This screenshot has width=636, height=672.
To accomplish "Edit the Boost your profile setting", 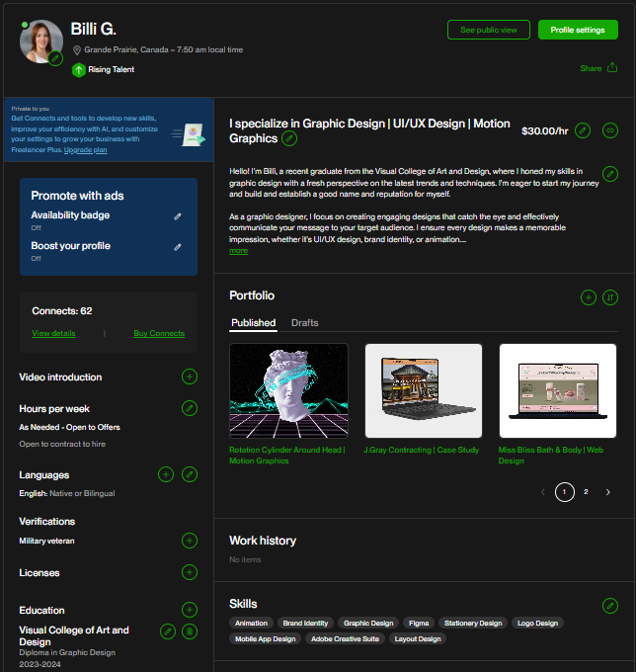I will click(178, 247).
